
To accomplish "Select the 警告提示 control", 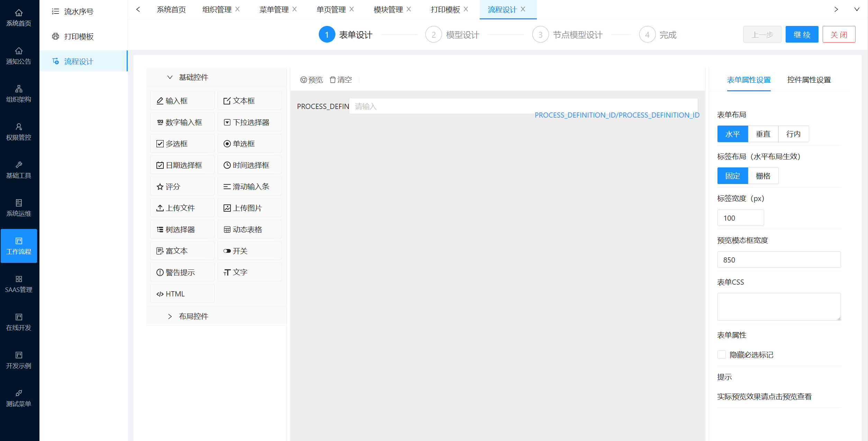I will (182, 272).
